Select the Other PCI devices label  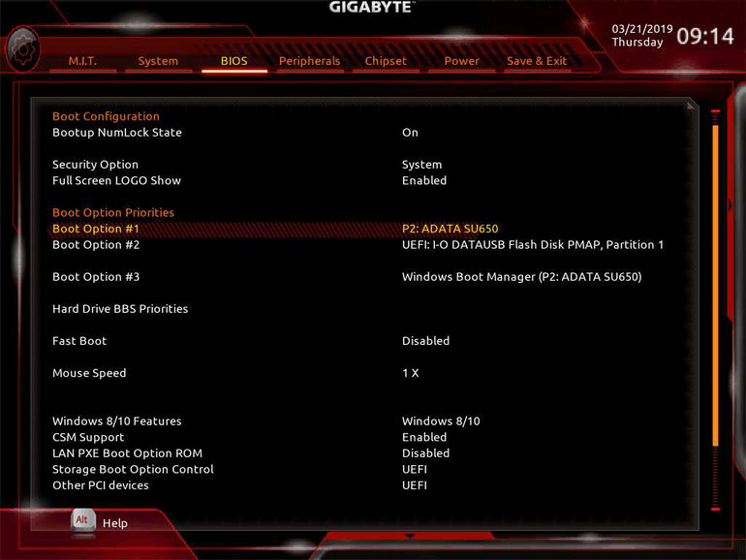coord(101,485)
